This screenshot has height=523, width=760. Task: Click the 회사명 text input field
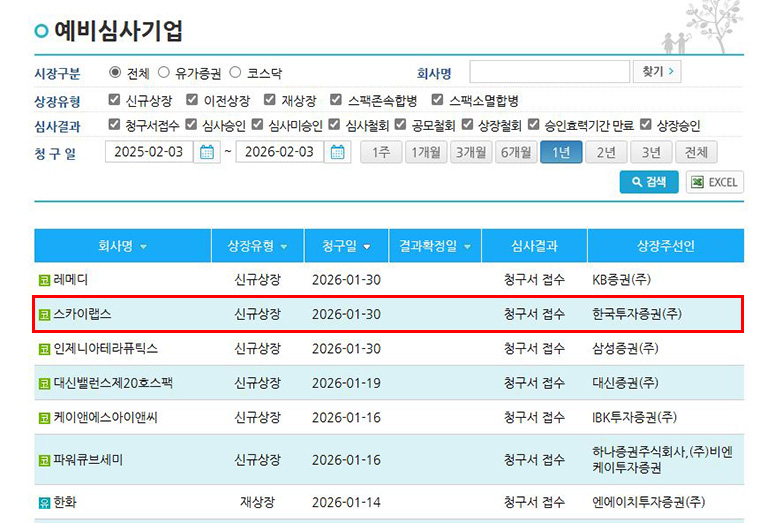(x=548, y=72)
